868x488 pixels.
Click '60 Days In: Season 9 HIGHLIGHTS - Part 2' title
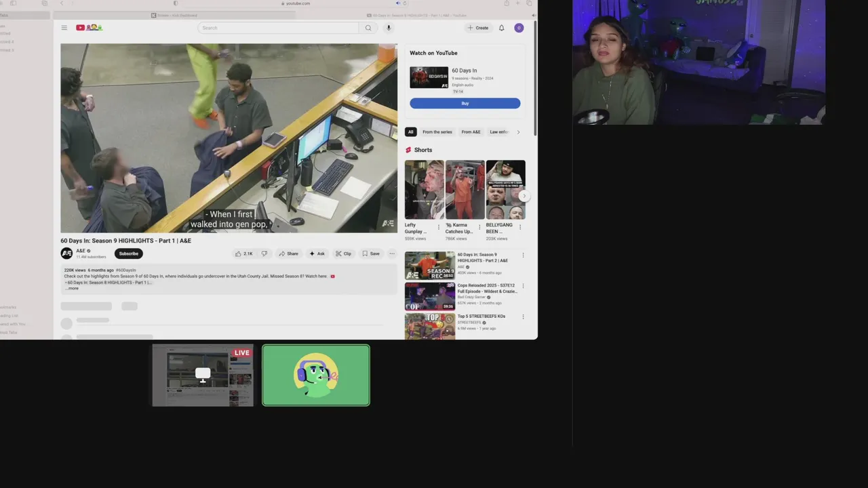[x=482, y=258]
